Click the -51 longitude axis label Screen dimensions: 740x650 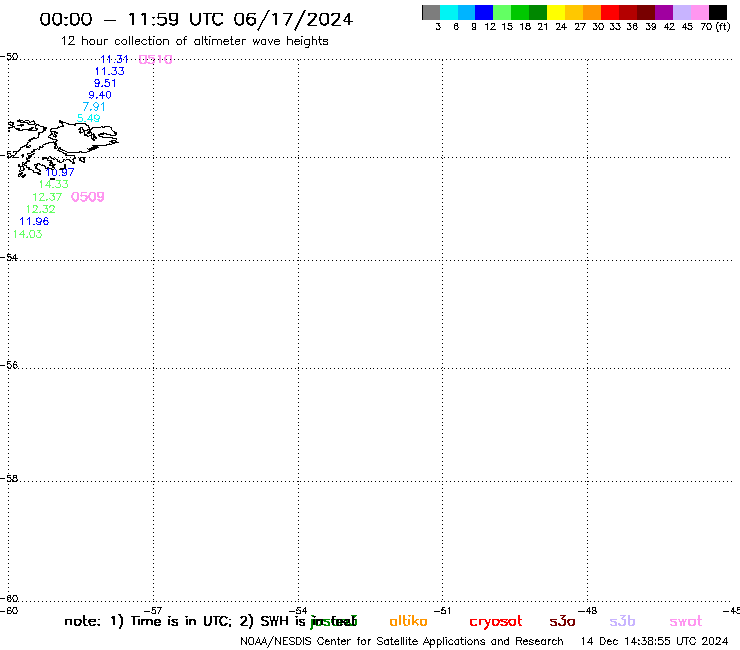pos(442,611)
